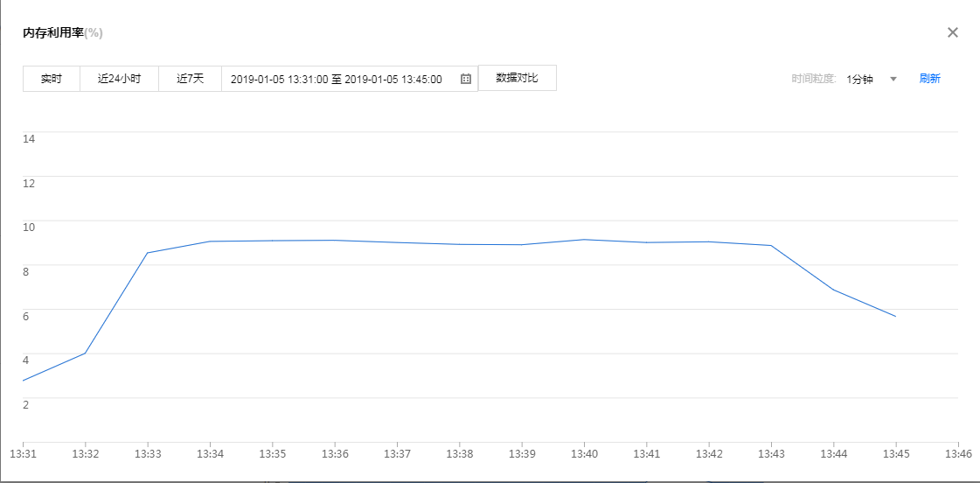Click the line's data point at 13:32

(85, 353)
